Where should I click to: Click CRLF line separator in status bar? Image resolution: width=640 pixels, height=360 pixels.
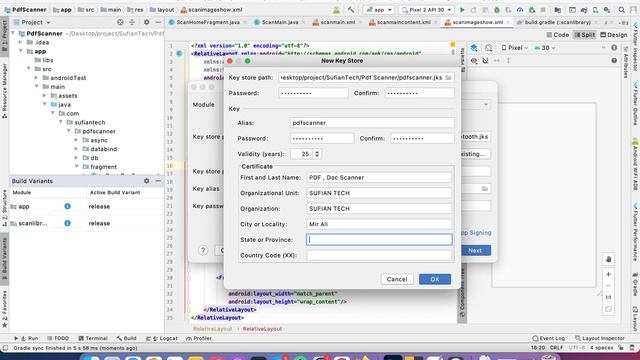click(556, 348)
